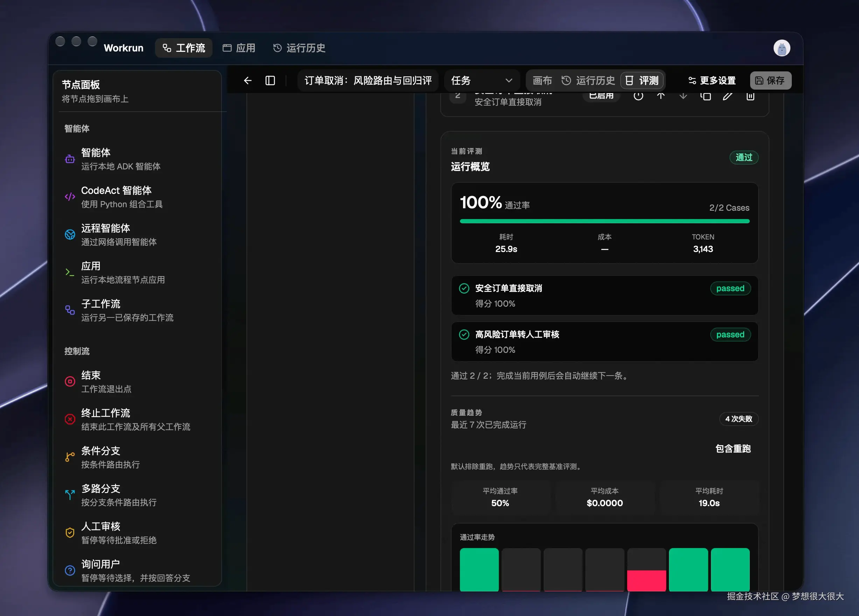Screen dimensions: 859x616
Task: Delete the 安全订单直接取消 case with trash
Action: click(750, 96)
